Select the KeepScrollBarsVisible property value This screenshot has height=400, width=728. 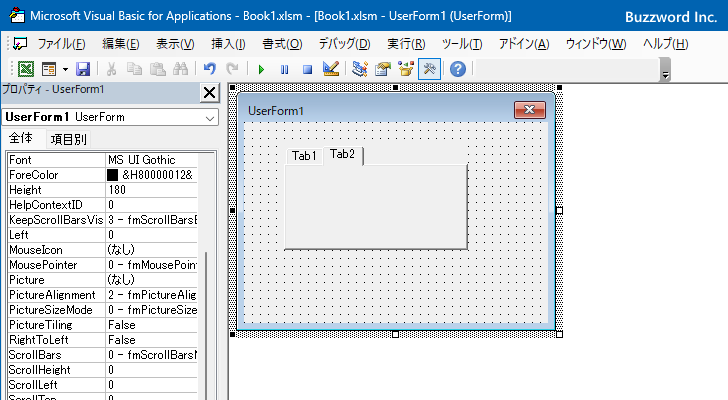pyautogui.click(x=152, y=220)
